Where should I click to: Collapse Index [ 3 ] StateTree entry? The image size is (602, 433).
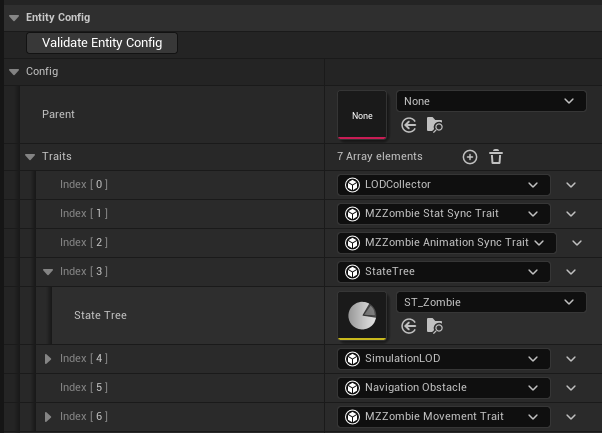[47, 272]
